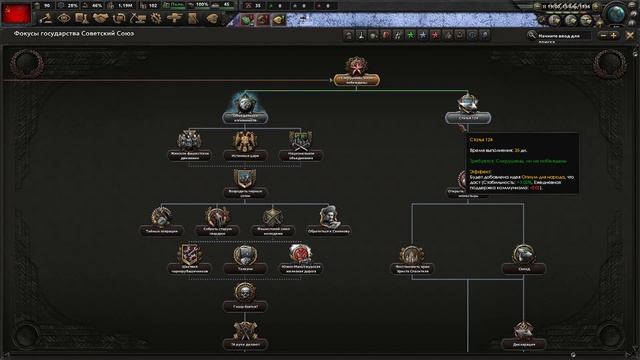Select the blue shield banner focus
The width and height of the screenshot is (640, 360).
pyautogui.click(x=245, y=184)
